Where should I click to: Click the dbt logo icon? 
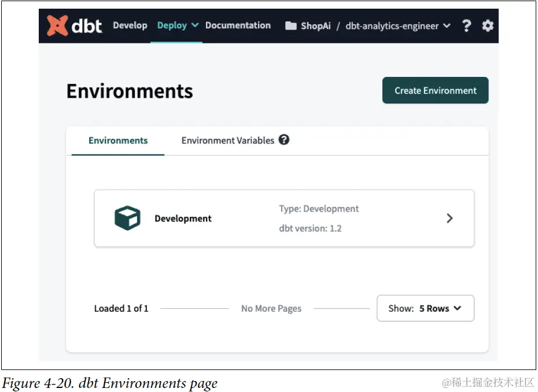57,25
